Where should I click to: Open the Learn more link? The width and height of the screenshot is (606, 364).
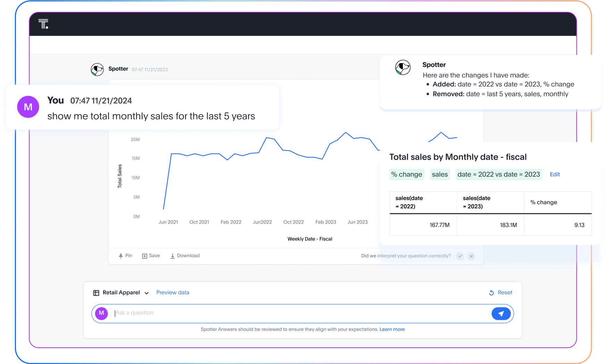click(392, 329)
